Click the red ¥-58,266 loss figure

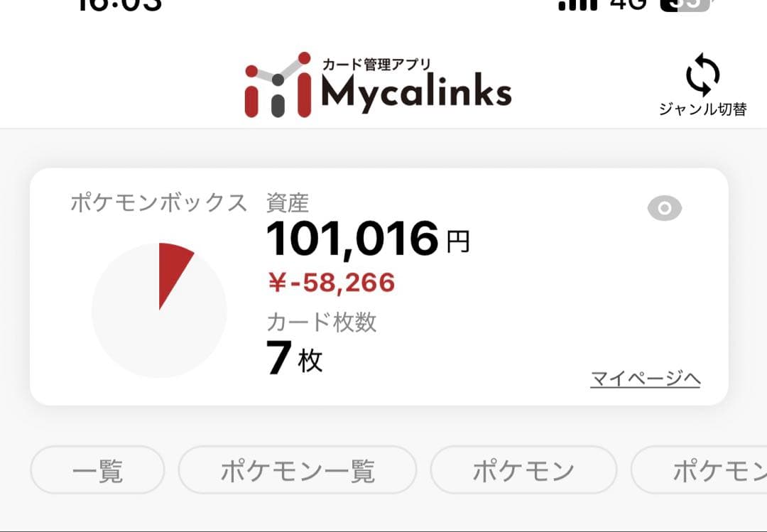331,283
